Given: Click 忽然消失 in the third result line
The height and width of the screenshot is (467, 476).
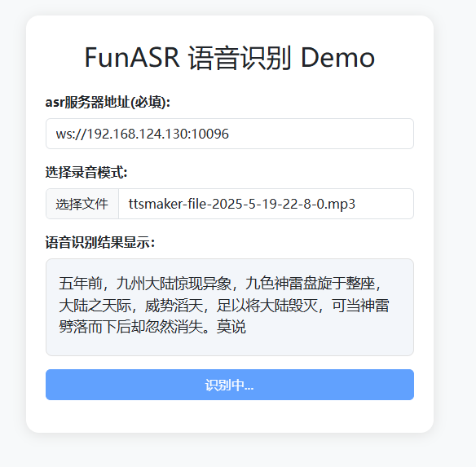Looking at the screenshot, I should click(174, 327).
